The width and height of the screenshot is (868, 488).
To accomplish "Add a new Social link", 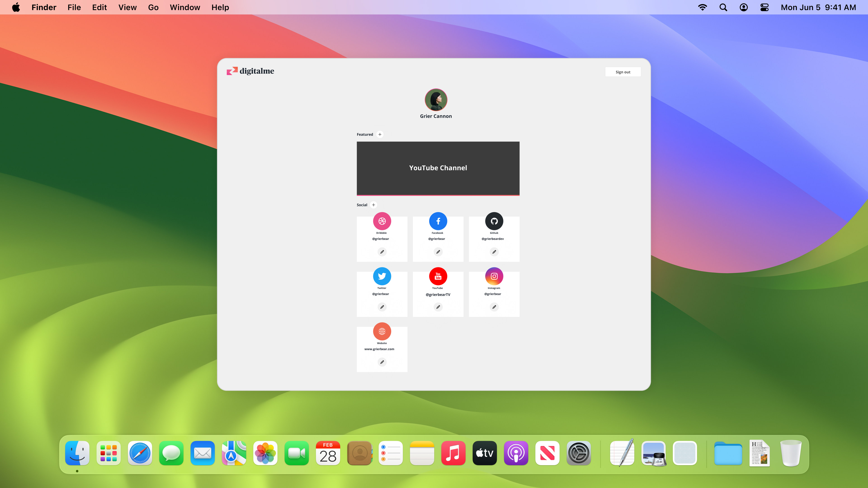I will coord(373,205).
